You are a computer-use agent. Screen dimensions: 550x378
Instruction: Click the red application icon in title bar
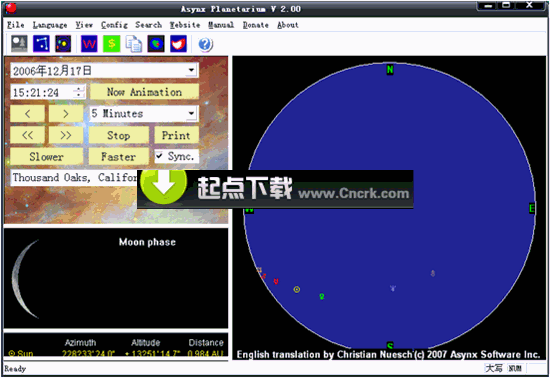tap(11, 8)
